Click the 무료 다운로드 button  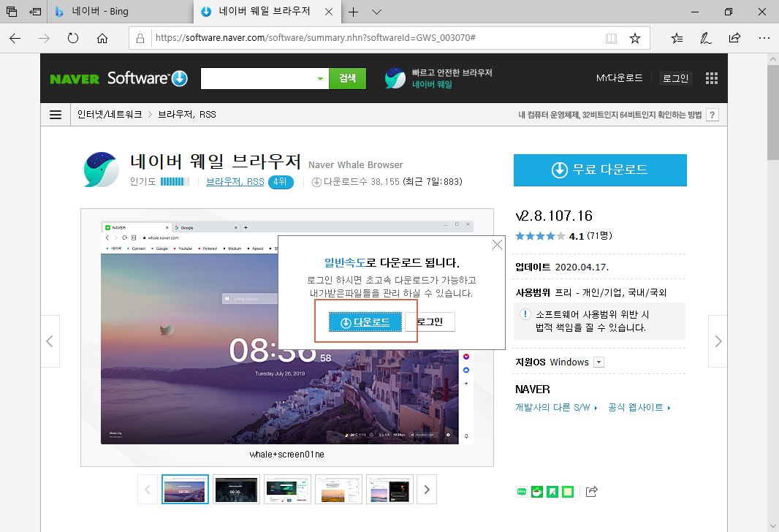(600, 170)
